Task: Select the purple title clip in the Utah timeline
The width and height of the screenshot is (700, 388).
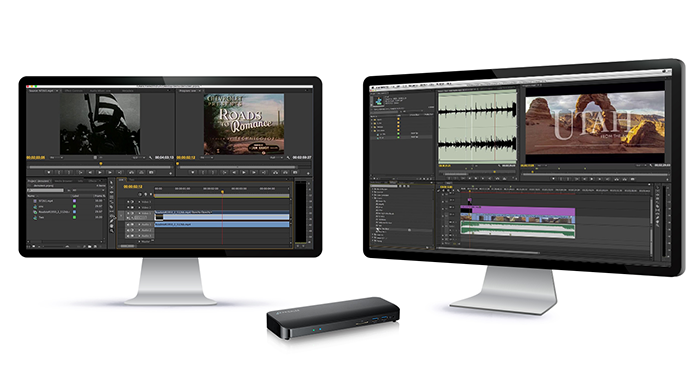Action: coord(517,210)
